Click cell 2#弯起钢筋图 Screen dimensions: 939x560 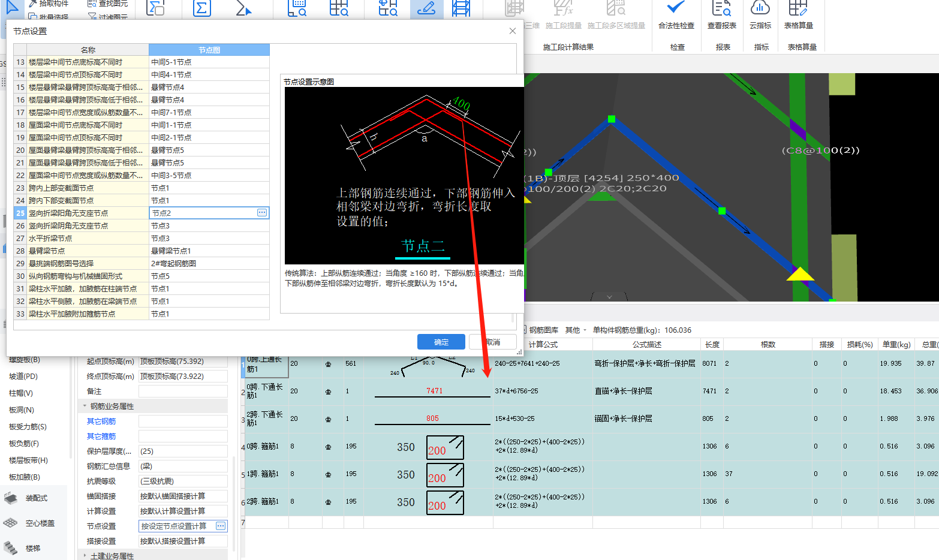[209, 263]
